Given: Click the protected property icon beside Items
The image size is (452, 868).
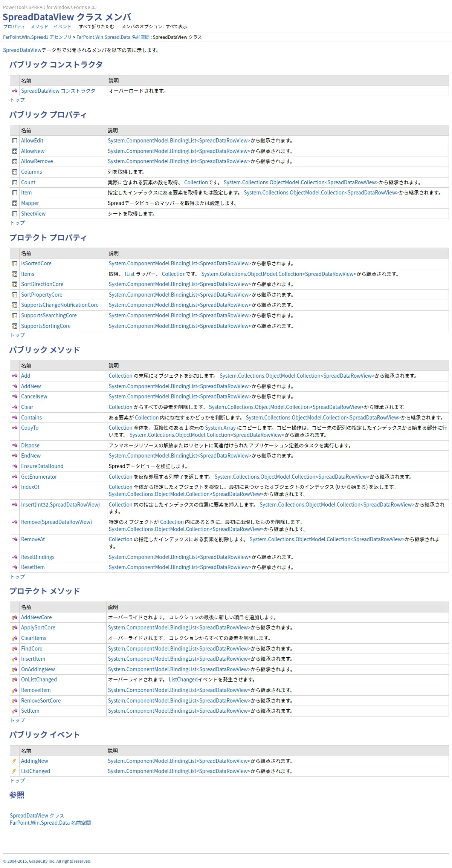Looking at the screenshot, I should point(15,274).
